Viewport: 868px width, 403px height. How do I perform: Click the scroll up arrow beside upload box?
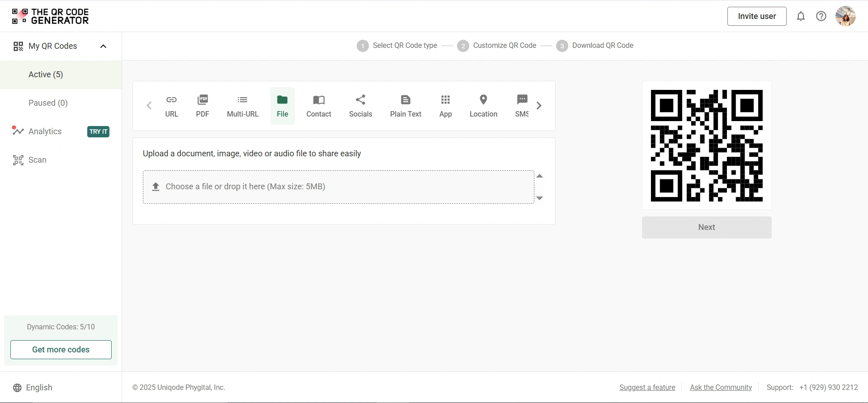[540, 176]
